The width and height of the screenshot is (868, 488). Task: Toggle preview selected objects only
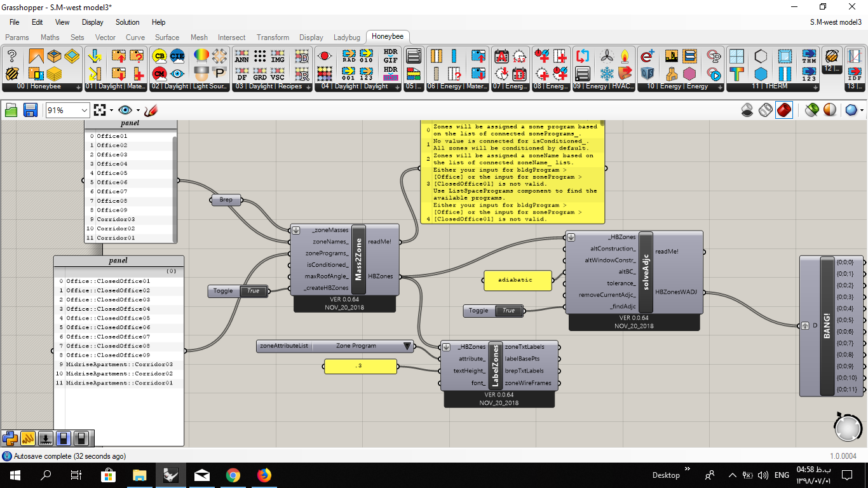pyautogui.click(x=811, y=111)
